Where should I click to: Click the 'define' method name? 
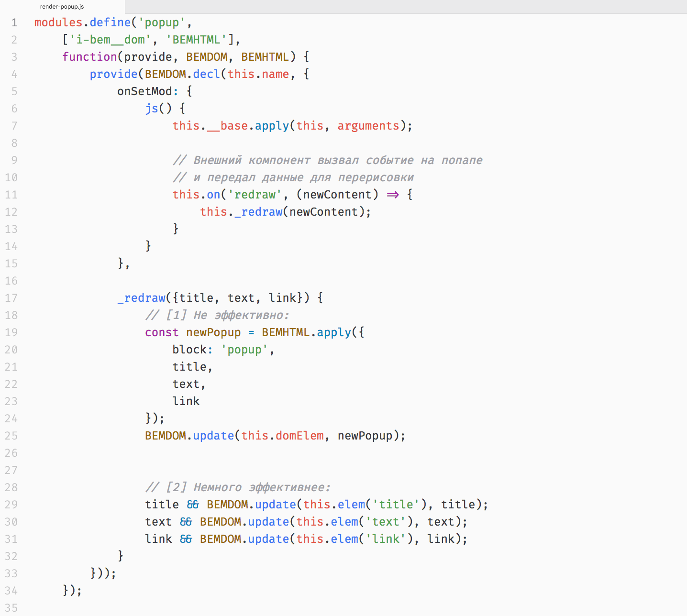[x=110, y=22]
